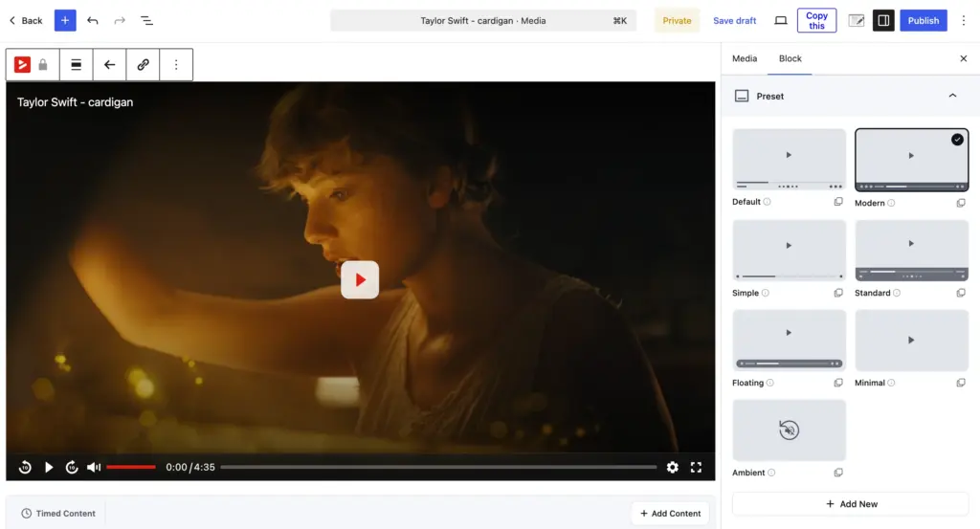Switch to the Media tab

pyautogui.click(x=745, y=58)
